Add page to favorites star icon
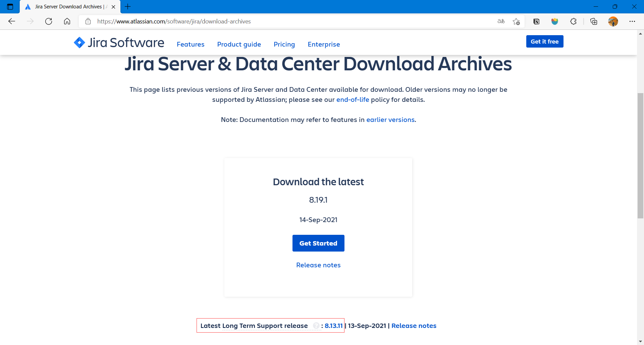This screenshot has height=345, width=644. coord(516,21)
